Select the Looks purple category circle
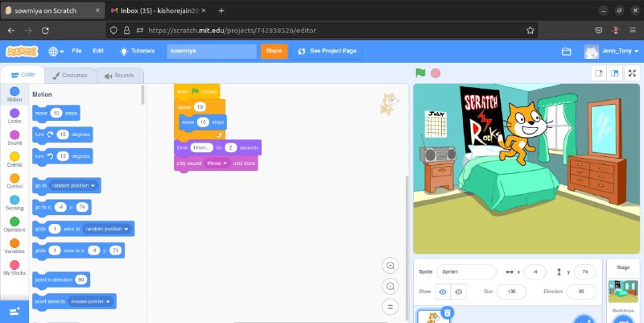Screen dimensions: 644x323 click(x=14, y=112)
